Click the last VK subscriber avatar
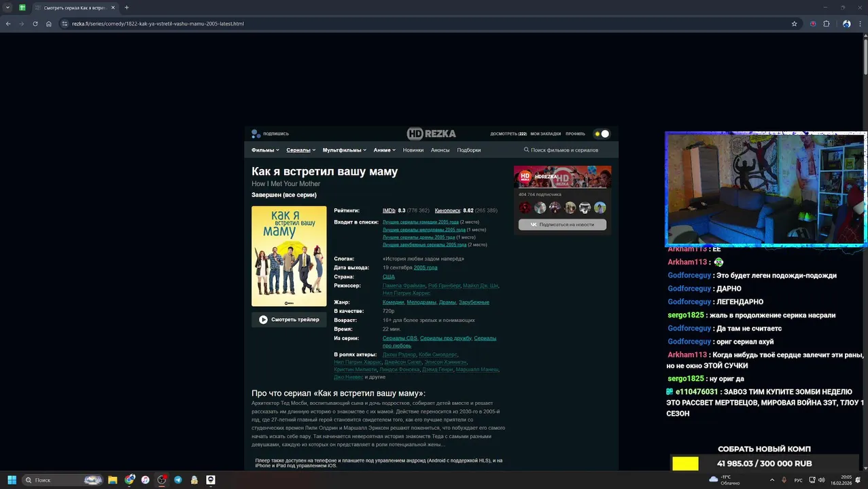 click(600, 208)
